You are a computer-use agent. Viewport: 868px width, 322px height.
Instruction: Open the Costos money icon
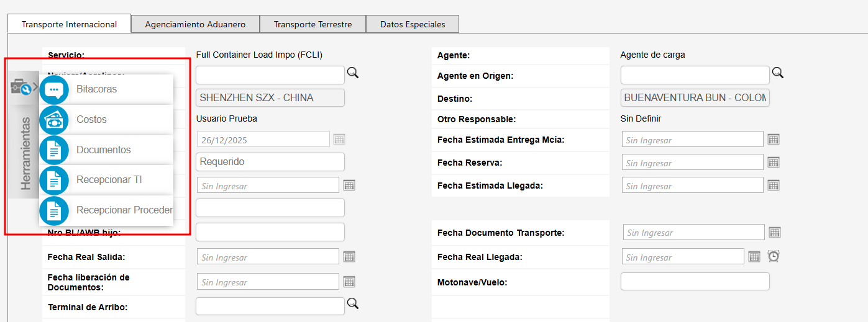point(54,120)
